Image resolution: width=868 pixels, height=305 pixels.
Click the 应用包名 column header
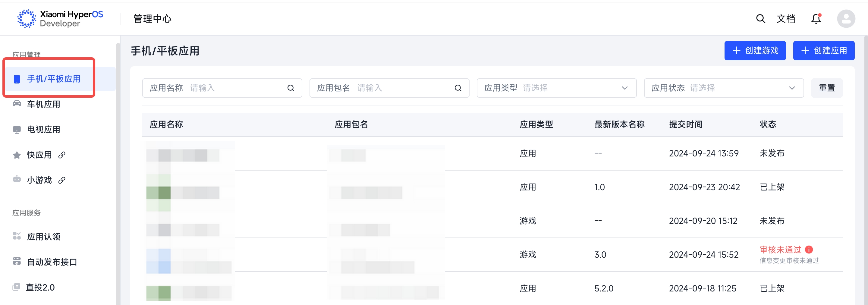tap(351, 124)
